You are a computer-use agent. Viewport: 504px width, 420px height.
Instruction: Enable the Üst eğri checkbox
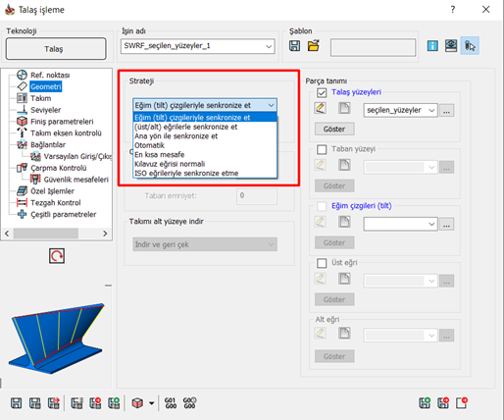tap(322, 263)
